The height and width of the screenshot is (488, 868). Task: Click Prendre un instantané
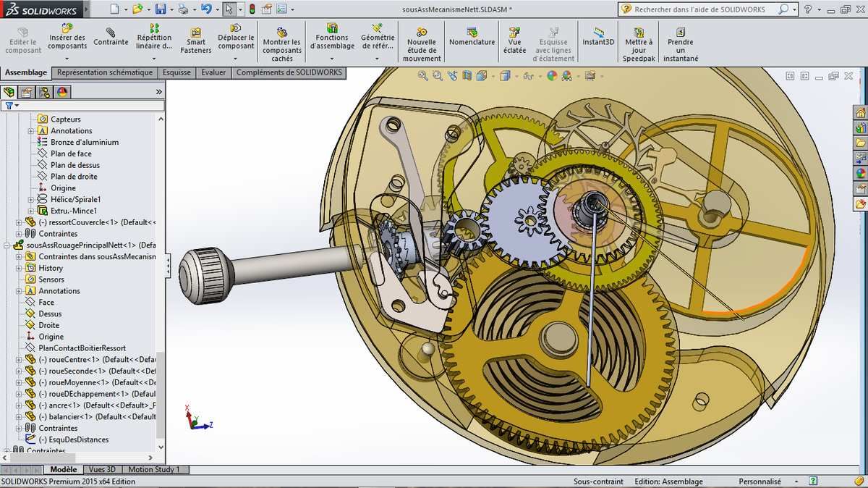[681, 45]
